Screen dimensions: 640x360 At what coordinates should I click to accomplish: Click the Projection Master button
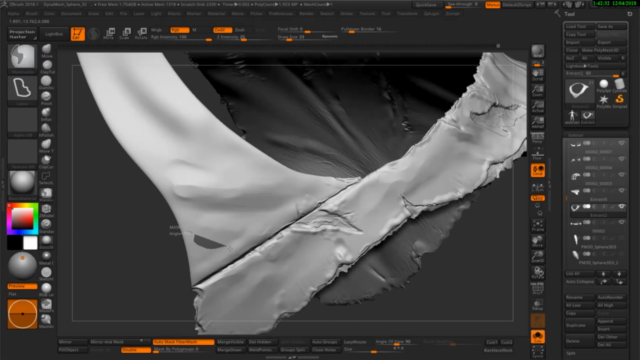[22, 34]
